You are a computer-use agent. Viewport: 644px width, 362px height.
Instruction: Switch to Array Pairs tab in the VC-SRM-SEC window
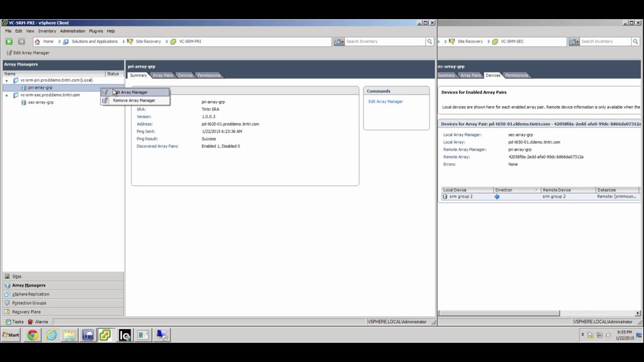tap(470, 75)
